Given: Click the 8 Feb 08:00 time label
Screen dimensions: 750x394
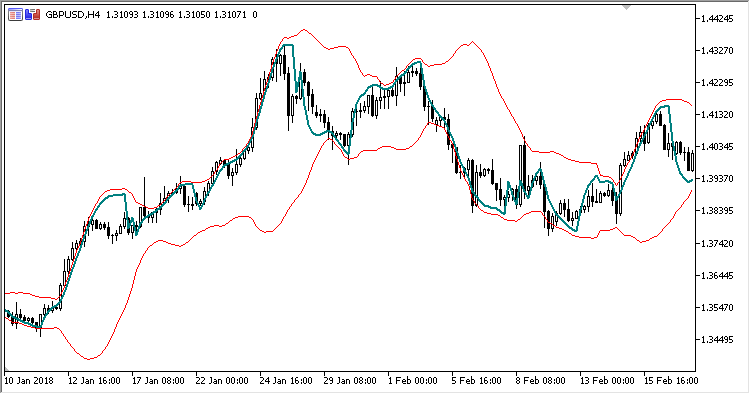Looking at the screenshot, I should [x=541, y=381].
